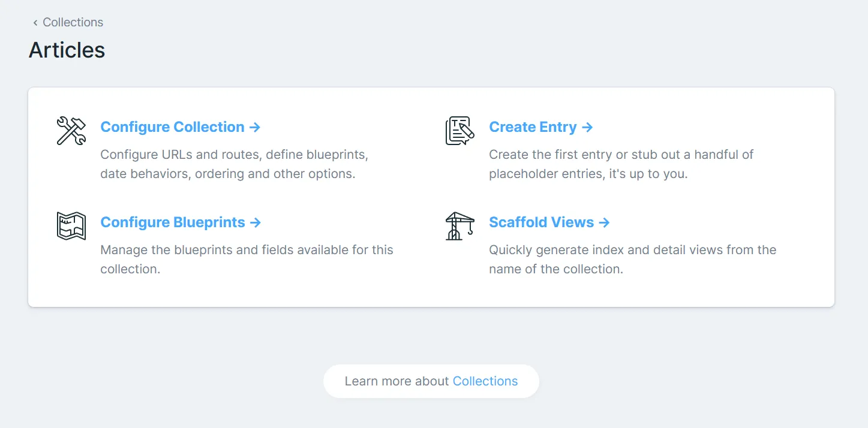Click the folded blueprint map icon

[71, 226]
